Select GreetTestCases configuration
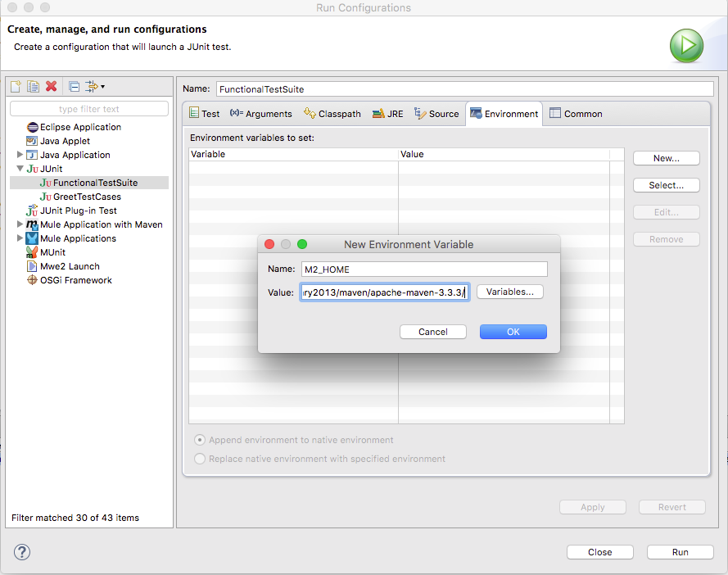 (x=87, y=197)
